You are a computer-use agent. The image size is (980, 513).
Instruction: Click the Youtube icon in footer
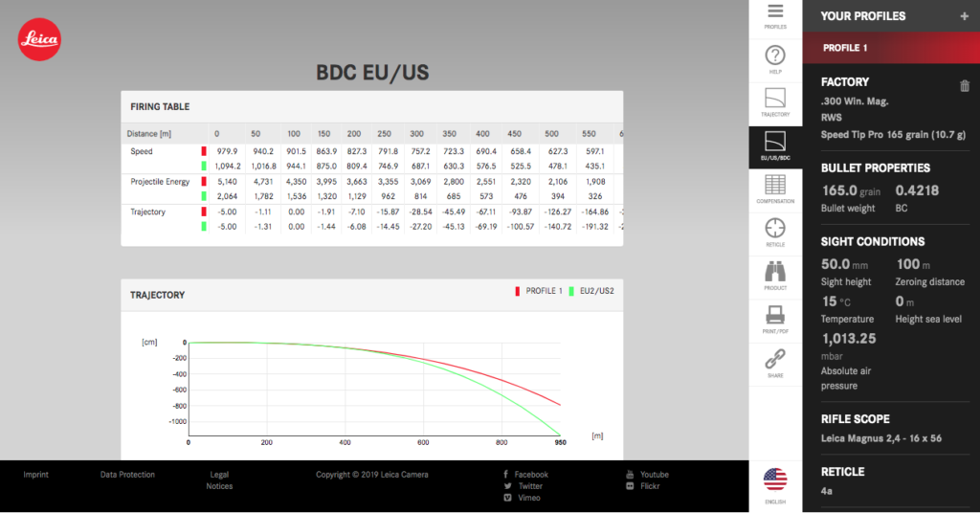point(630,475)
